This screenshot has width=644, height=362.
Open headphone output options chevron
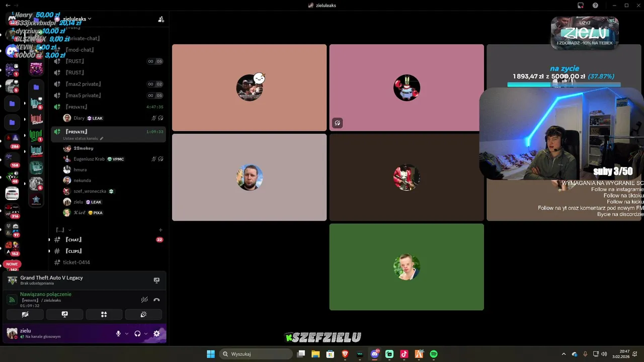point(146,333)
